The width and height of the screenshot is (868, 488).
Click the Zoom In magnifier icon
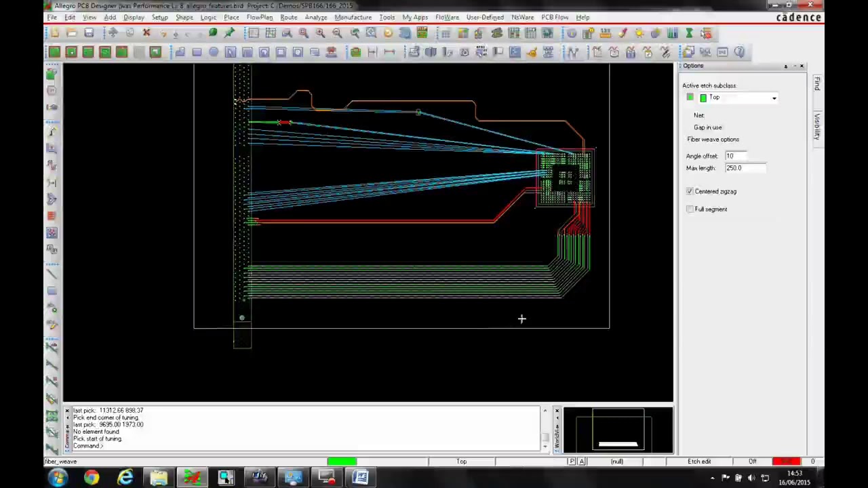pos(320,33)
